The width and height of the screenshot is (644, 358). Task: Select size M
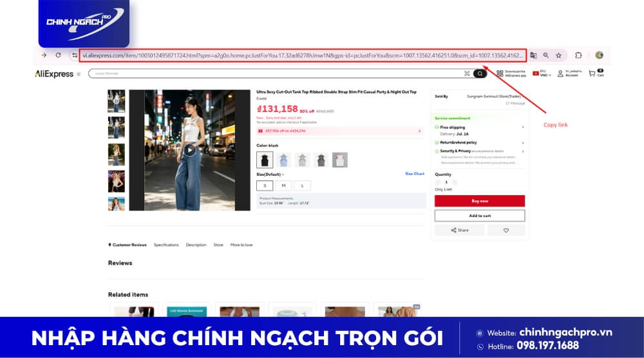coord(283,185)
